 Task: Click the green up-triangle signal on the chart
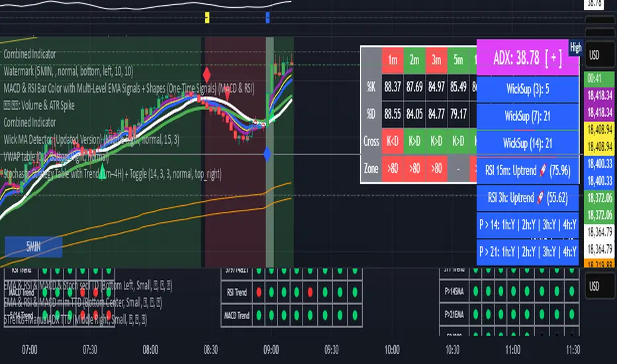tap(103, 172)
